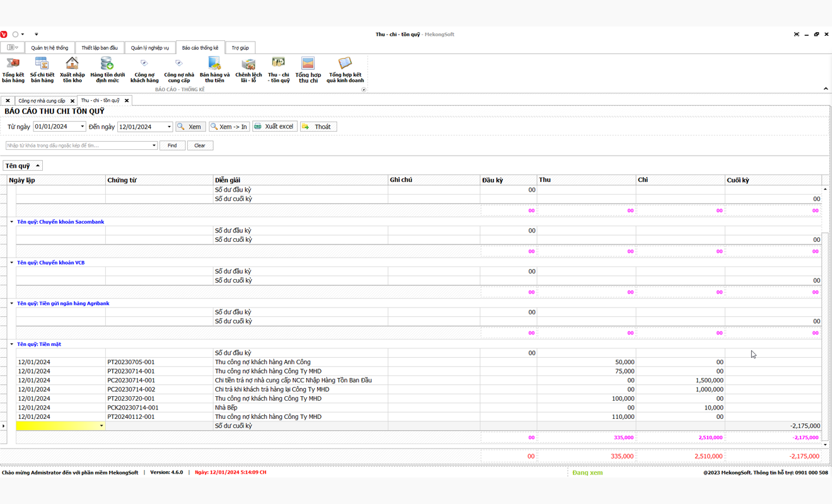Click the Xuất excel button
832x504 pixels.
(275, 127)
